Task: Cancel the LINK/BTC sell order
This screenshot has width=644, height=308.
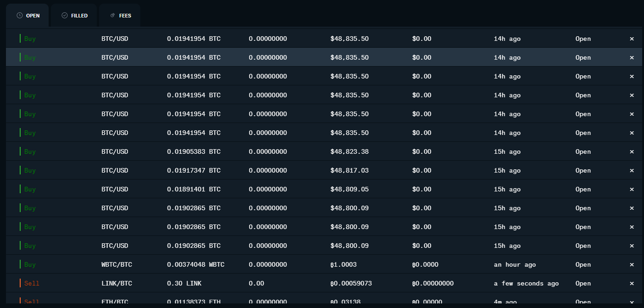Action: (x=632, y=283)
